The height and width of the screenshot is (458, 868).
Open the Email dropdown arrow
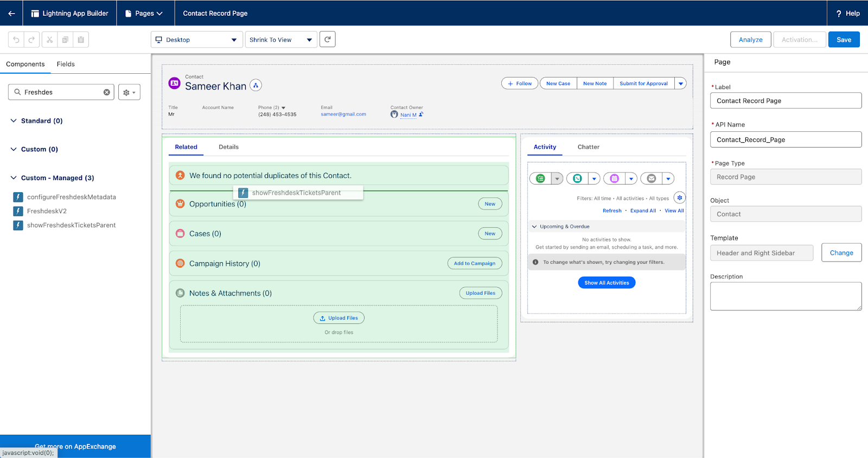[668, 179]
